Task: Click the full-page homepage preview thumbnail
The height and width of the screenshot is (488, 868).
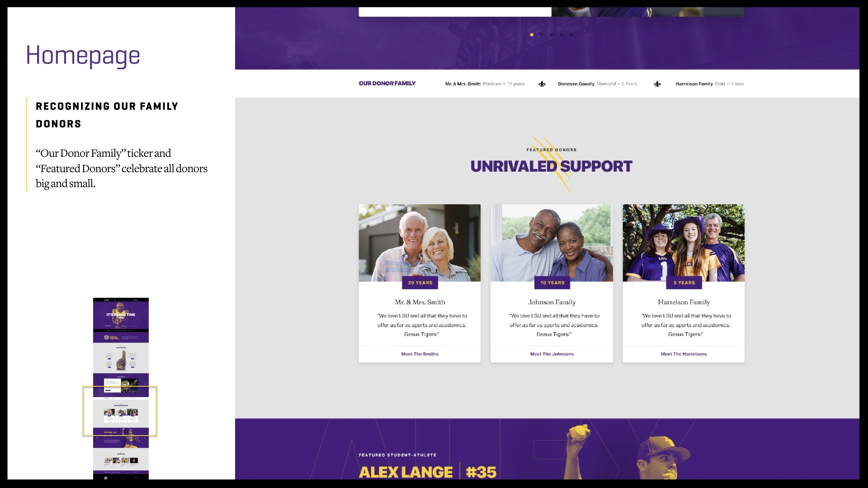Action: click(x=121, y=389)
